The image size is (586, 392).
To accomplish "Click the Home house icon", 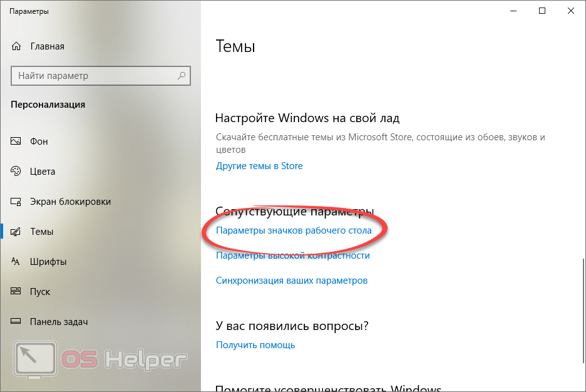I will tap(16, 46).
